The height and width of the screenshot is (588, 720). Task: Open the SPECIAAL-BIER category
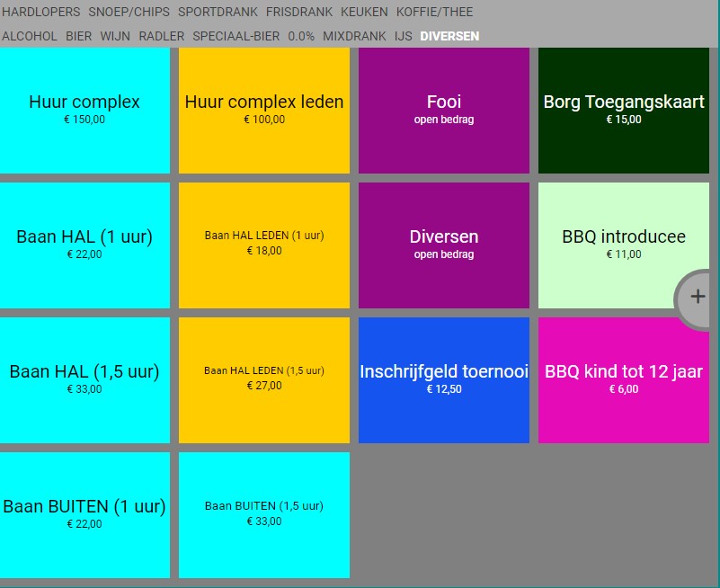(236, 36)
